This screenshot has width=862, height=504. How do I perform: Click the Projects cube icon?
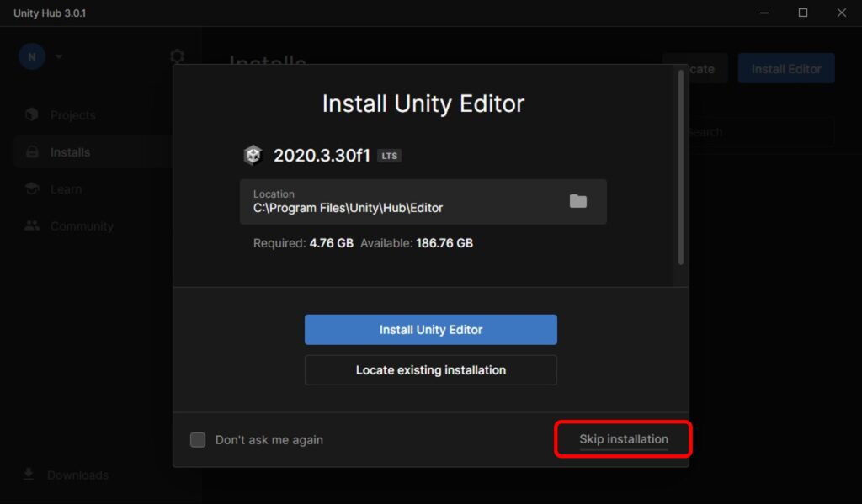click(32, 114)
